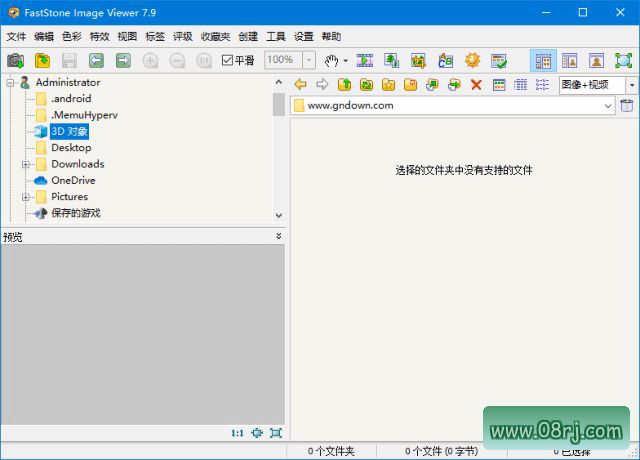The height and width of the screenshot is (460, 640).
Task: Click the fullscreen icon at toolbar end
Action: point(623,60)
